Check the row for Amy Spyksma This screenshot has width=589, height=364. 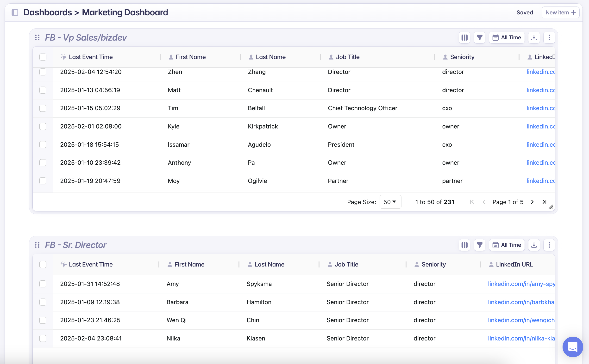pyautogui.click(x=43, y=284)
